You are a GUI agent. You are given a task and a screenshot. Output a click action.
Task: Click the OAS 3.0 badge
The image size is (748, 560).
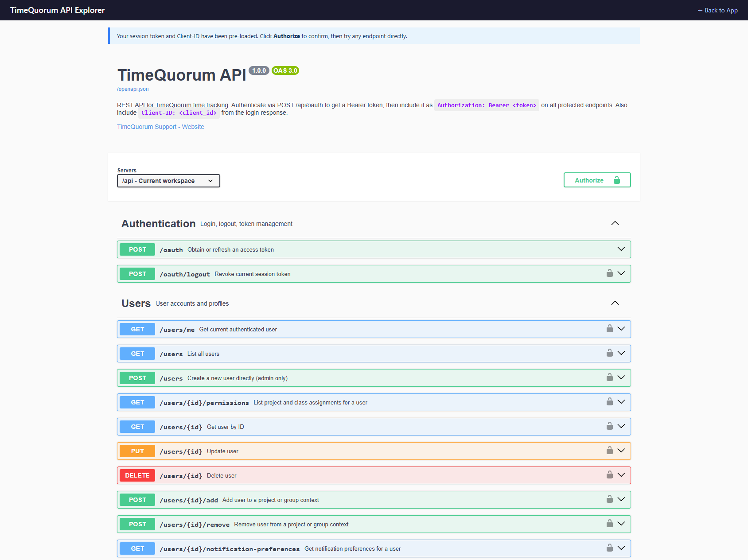[285, 70]
